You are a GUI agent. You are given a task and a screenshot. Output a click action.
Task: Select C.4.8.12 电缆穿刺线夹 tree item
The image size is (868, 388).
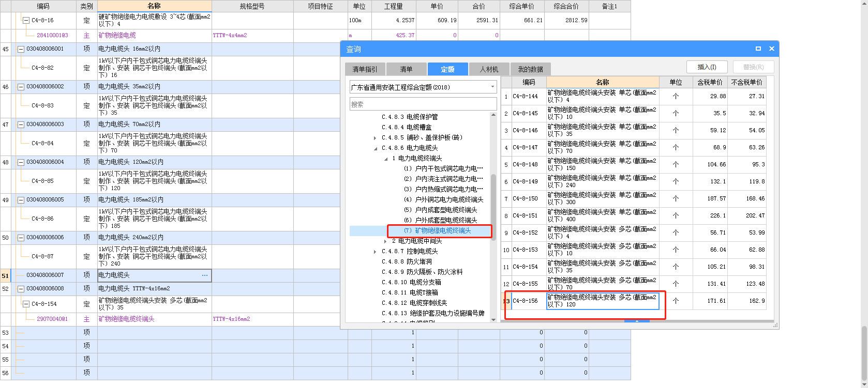click(414, 303)
